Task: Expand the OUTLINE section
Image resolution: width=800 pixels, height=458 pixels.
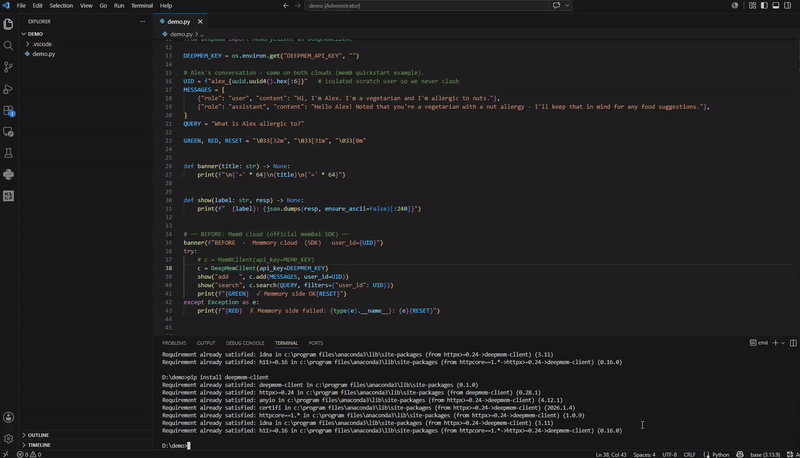Action: tap(38, 435)
